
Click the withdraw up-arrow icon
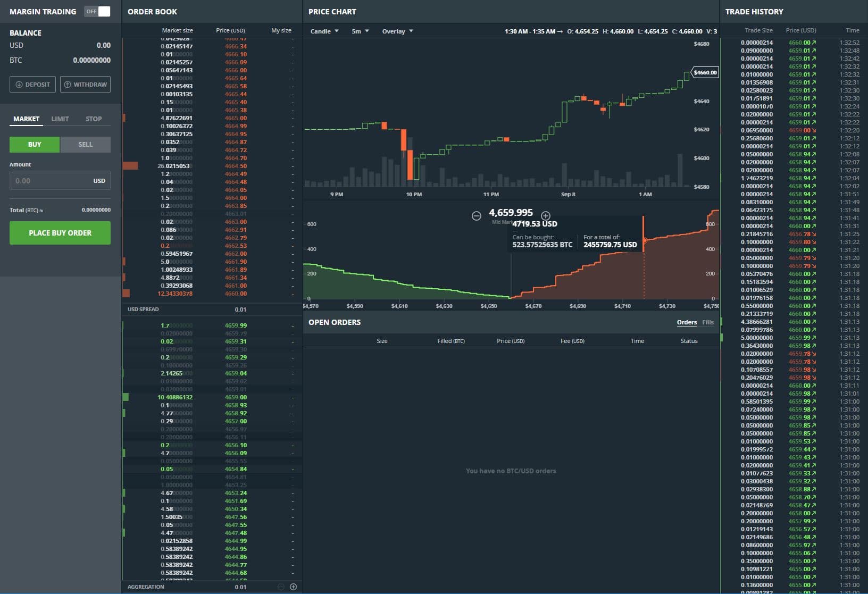(67, 84)
